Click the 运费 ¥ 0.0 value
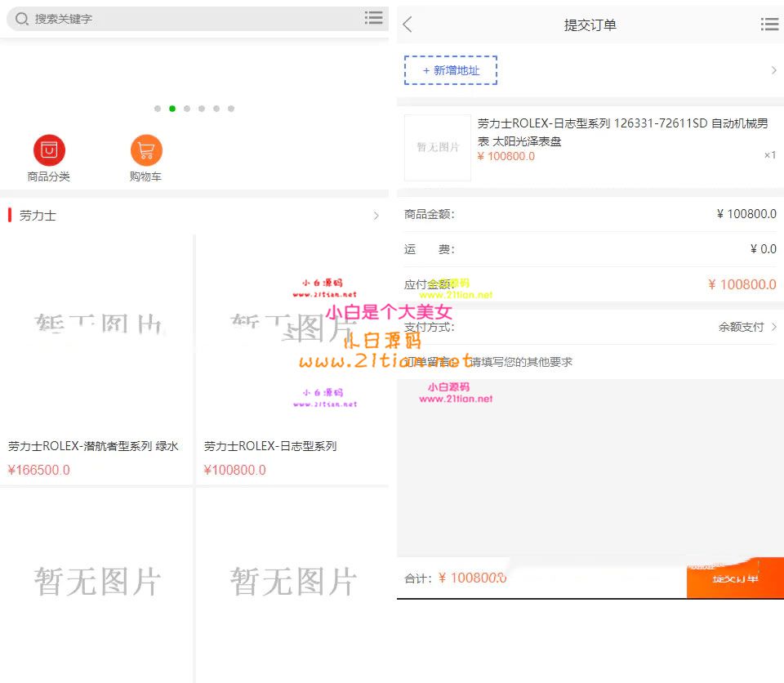The image size is (784, 683). [763, 249]
